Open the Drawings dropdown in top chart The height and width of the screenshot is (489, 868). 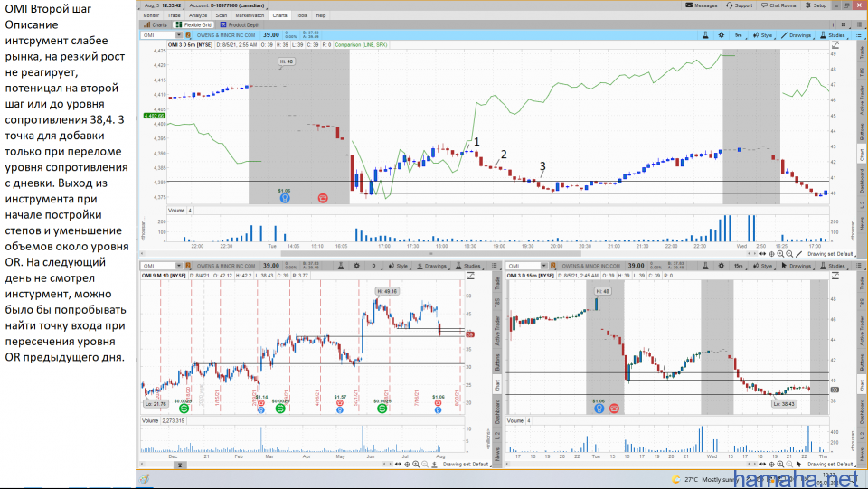pos(796,35)
